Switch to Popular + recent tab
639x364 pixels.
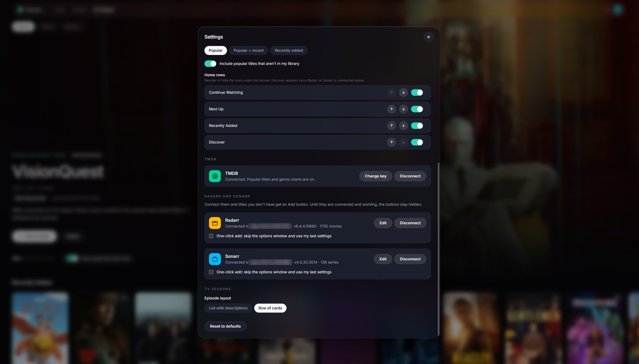(249, 51)
